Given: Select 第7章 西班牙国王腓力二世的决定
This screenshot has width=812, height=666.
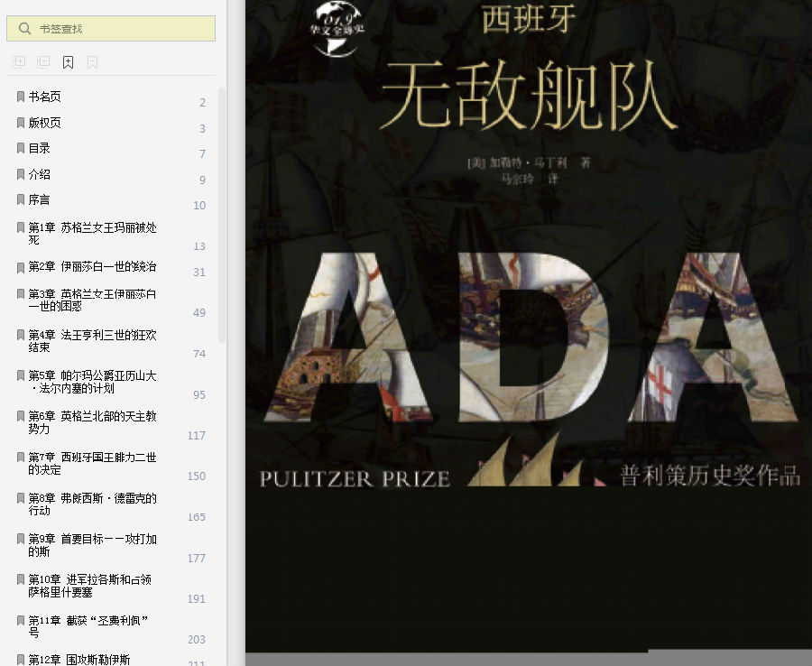Looking at the screenshot, I should 92,463.
